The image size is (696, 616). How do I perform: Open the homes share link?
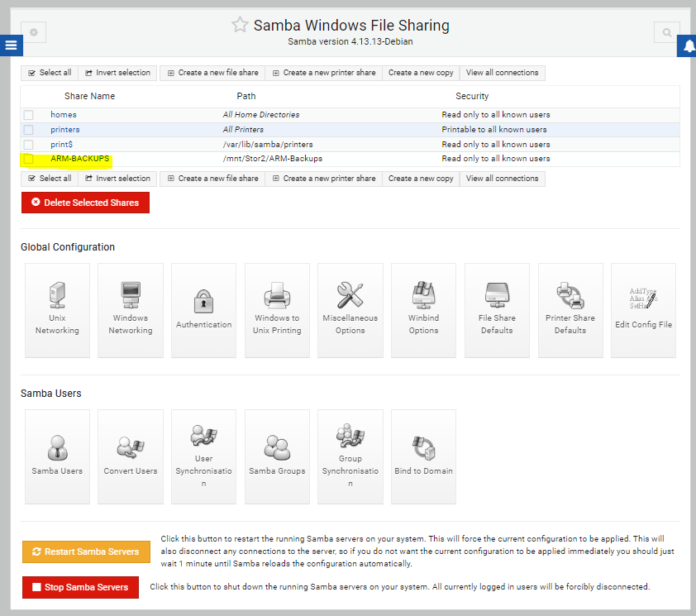(64, 115)
